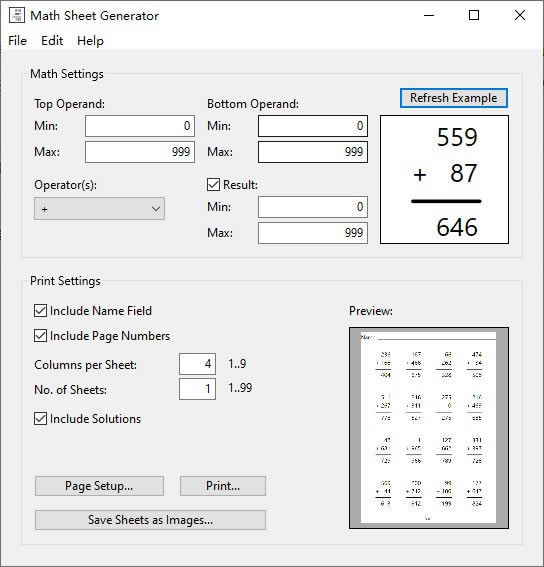The width and height of the screenshot is (544, 567).
Task: Click the Refresh Example button
Action: coord(454,98)
